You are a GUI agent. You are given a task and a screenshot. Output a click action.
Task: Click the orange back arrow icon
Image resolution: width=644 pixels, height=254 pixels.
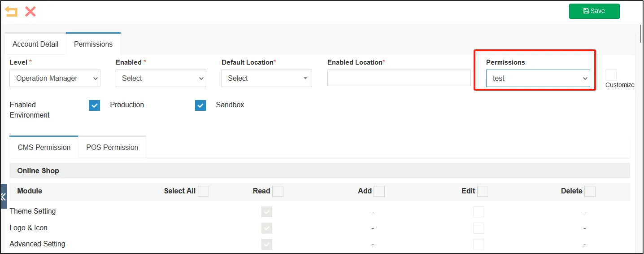point(11,12)
